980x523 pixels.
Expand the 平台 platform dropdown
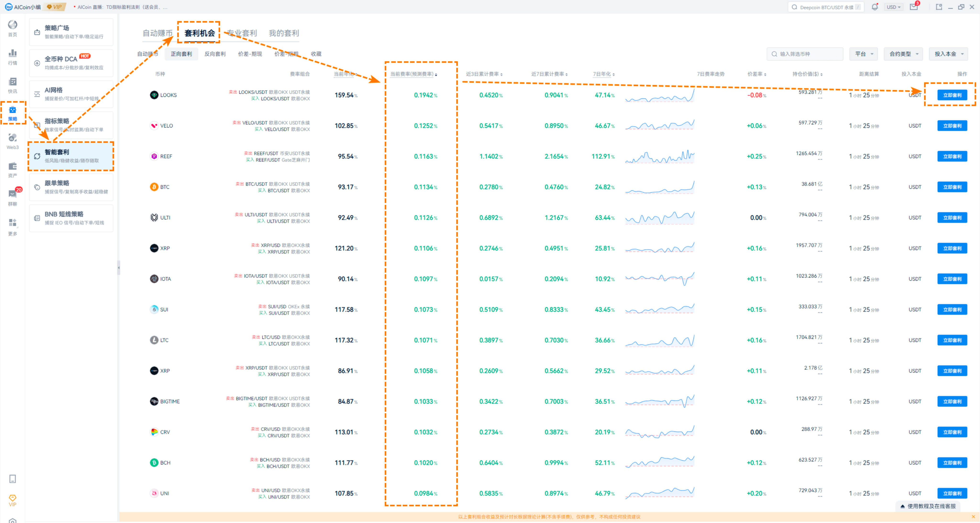pyautogui.click(x=863, y=54)
